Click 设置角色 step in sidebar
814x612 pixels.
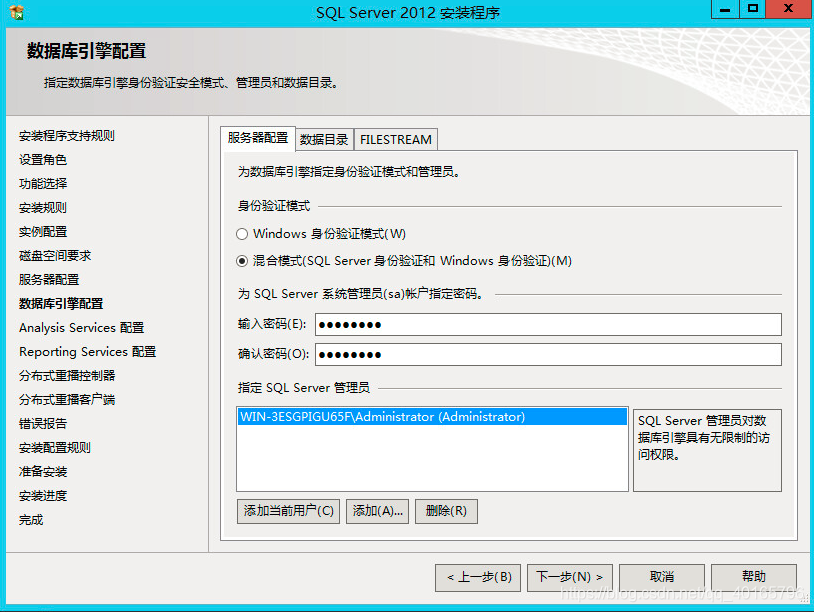pyautogui.click(x=43, y=160)
